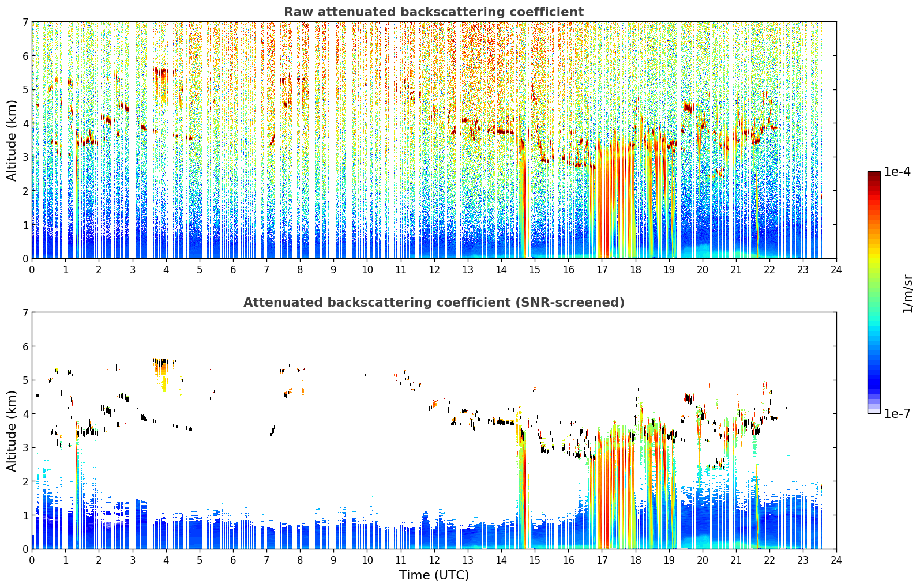Click hour 6 tick label on top plot

click(x=233, y=269)
